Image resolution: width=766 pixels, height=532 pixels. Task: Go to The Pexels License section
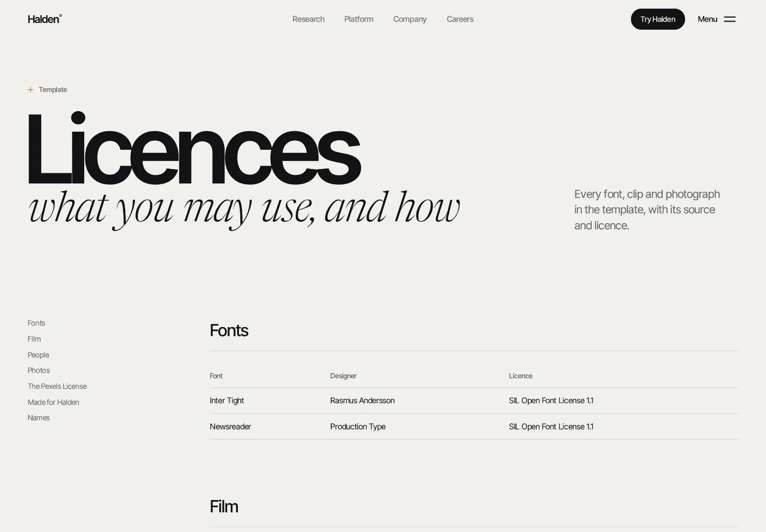pos(57,386)
